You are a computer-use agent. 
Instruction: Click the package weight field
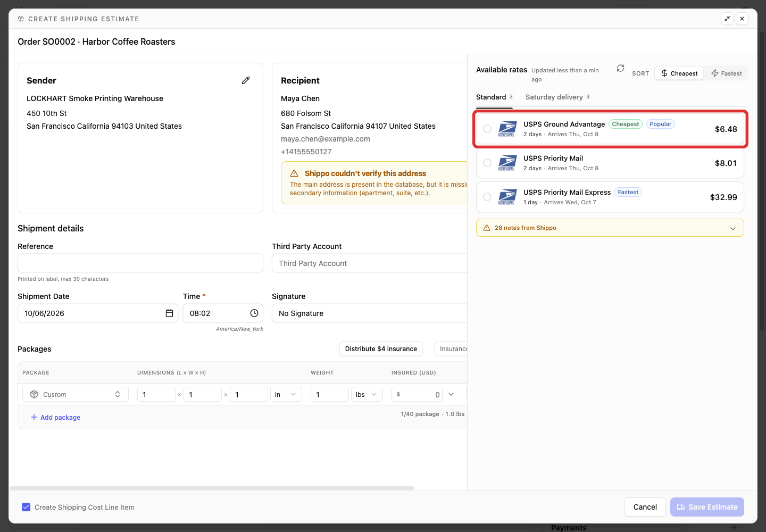tap(330, 394)
